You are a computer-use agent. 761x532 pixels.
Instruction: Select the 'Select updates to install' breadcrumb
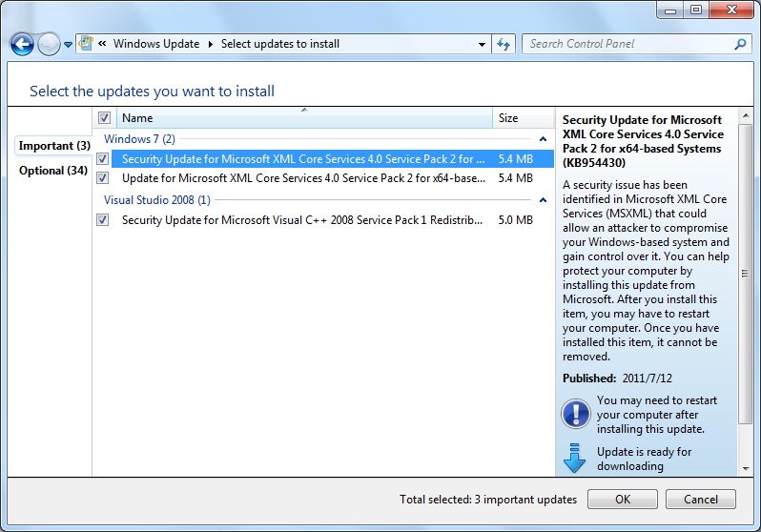(280, 44)
